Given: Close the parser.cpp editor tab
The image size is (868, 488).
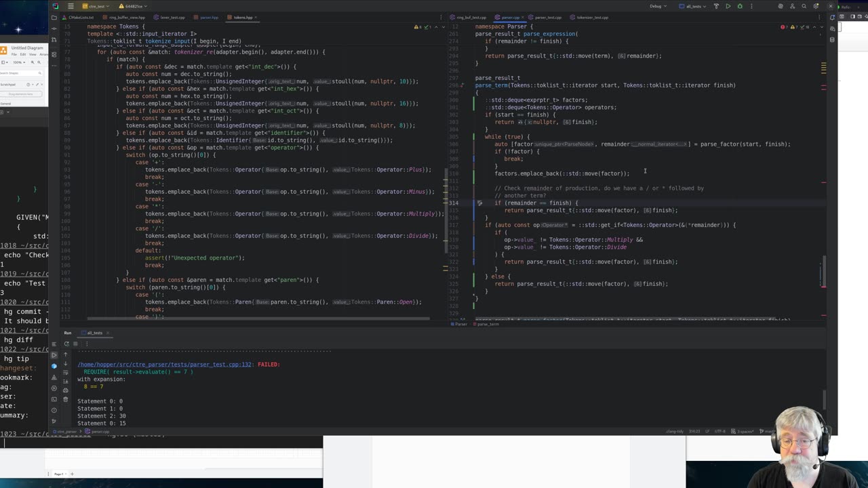Looking at the screenshot, I should pos(524,17).
